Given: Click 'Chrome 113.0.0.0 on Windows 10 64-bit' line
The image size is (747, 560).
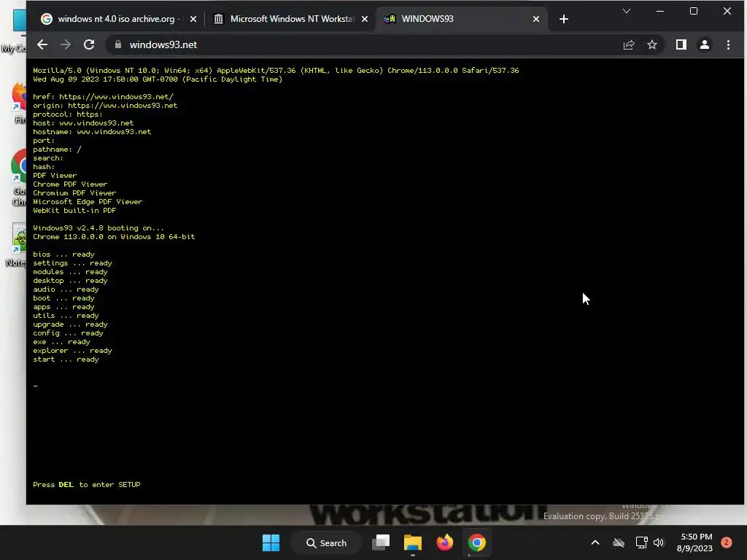Looking at the screenshot, I should coord(114,237).
